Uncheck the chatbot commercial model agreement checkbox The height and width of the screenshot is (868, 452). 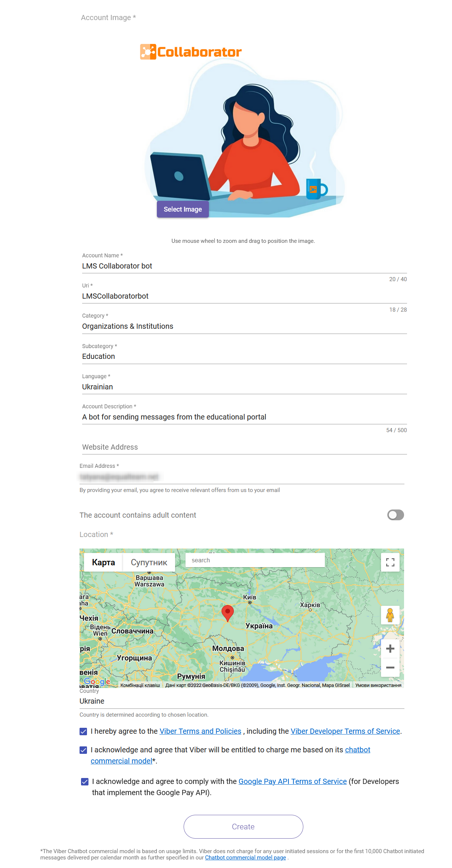pos(83,750)
